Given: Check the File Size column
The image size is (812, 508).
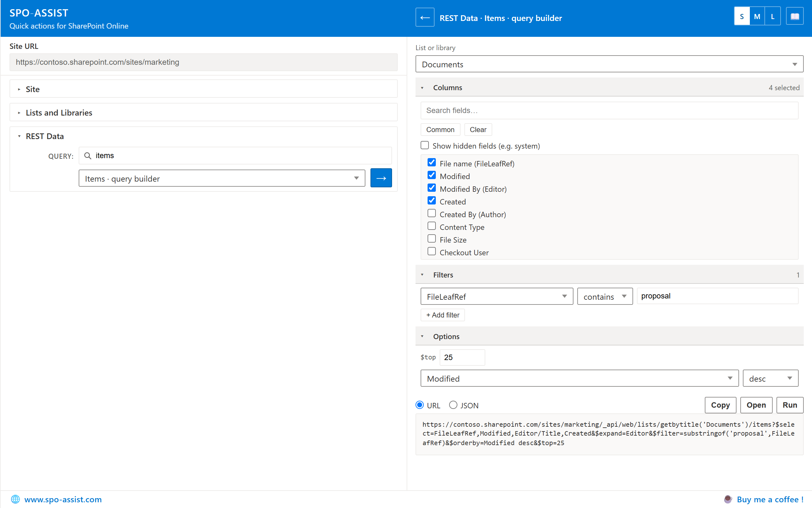Looking at the screenshot, I should coord(431,239).
